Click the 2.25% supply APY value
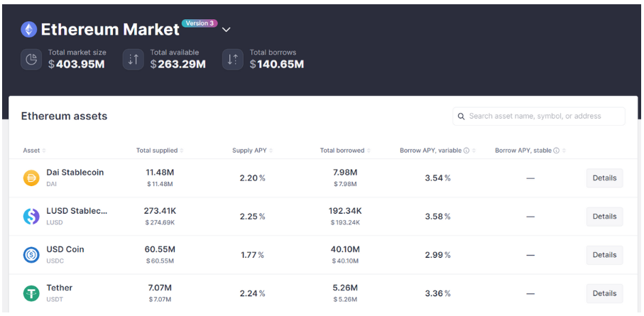Image resolution: width=644 pixels, height=316 pixels. coord(253,217)
